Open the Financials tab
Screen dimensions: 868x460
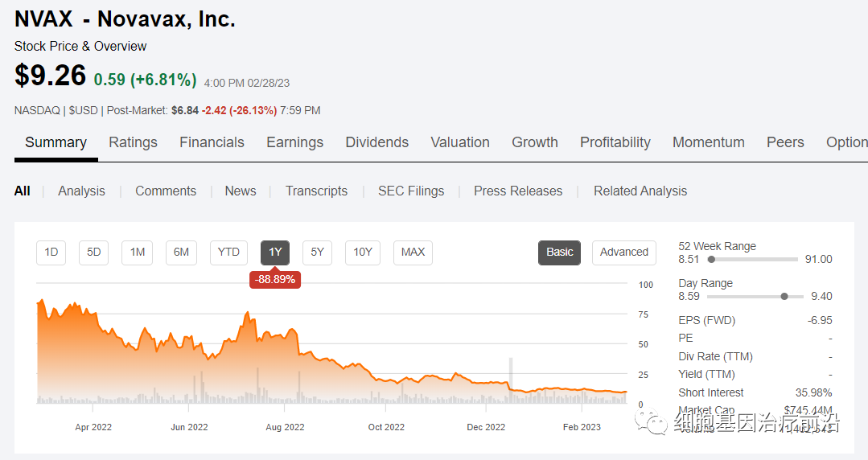click(212, 142)
